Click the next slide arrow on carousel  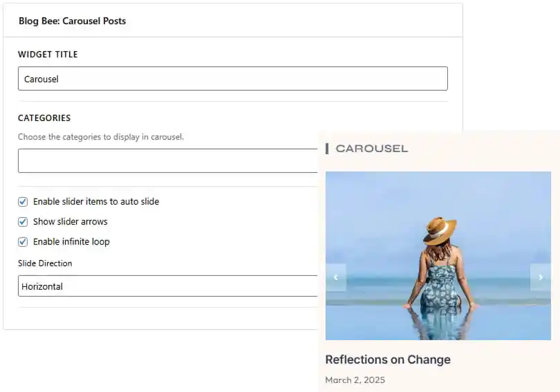tap(541, 277)
